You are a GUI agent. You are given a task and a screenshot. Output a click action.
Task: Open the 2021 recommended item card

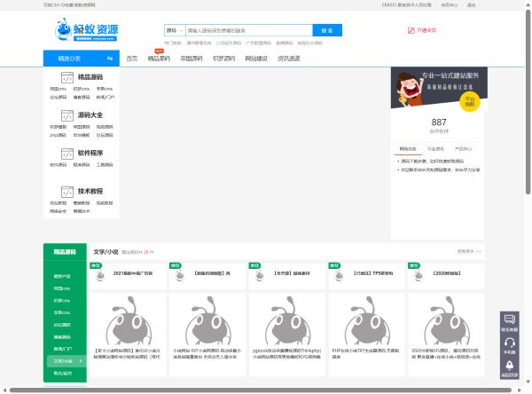129,276
